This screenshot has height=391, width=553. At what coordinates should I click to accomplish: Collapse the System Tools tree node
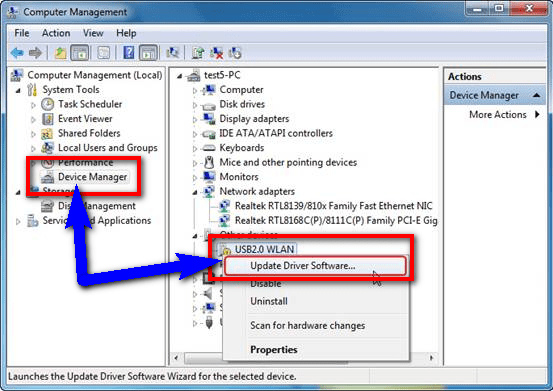tap(18, 91)
